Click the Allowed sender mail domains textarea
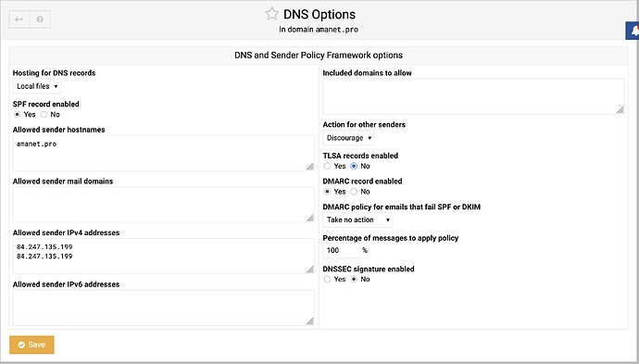639x364 pixels. (x=163, y=205)
